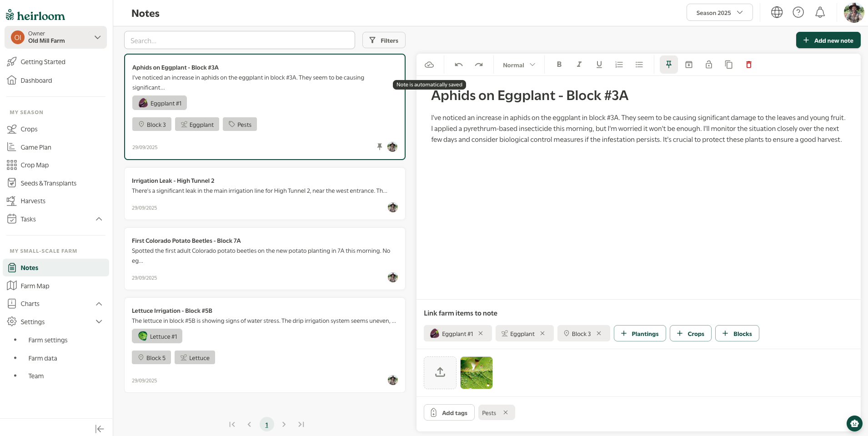This screenshot has width=868, height=436.
Task: Click the Add new note button
Action: [x=828, y=40]
